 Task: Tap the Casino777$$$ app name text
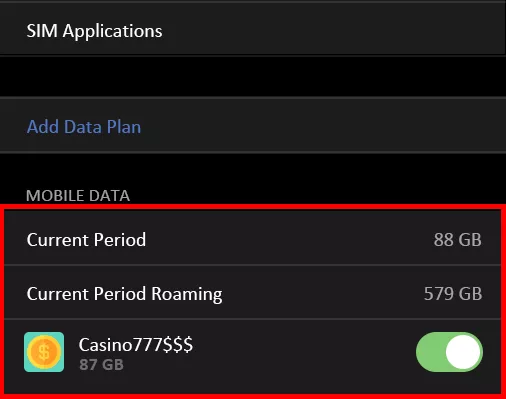(136, 344)
